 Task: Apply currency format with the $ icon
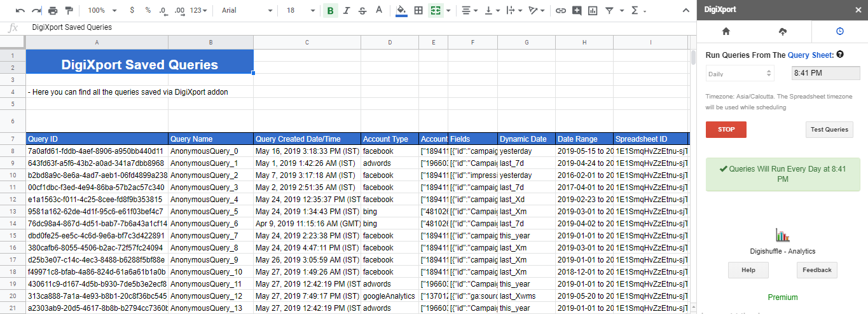(132, 11)
